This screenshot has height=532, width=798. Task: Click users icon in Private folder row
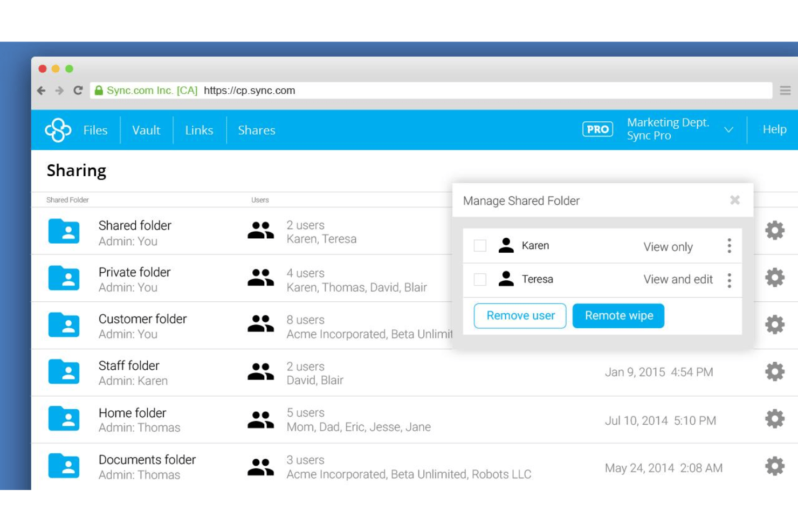point(260,277)
